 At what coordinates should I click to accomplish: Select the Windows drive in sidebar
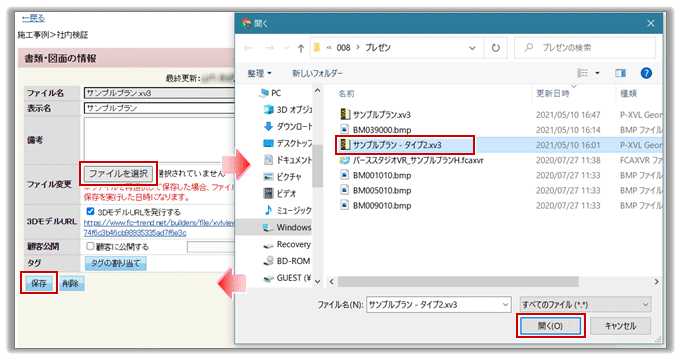coord(287,227)
